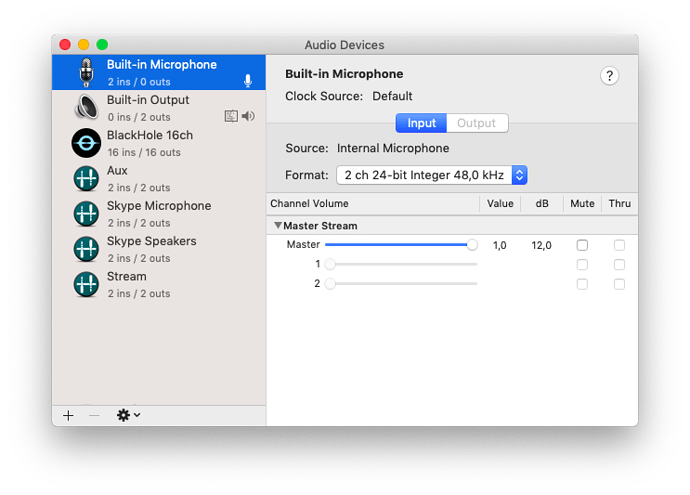Click the plus icon to add device

(x=68, y=415)
